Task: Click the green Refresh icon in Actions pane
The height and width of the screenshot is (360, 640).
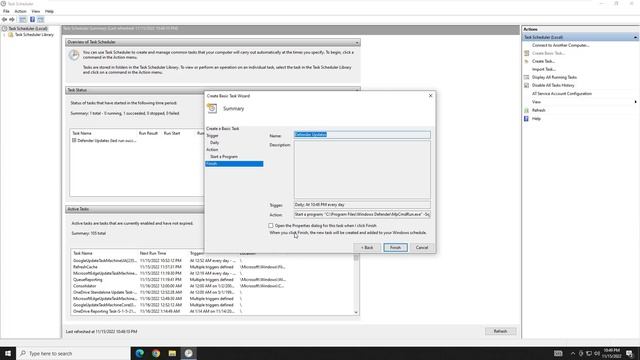Action: click(527, 110)
